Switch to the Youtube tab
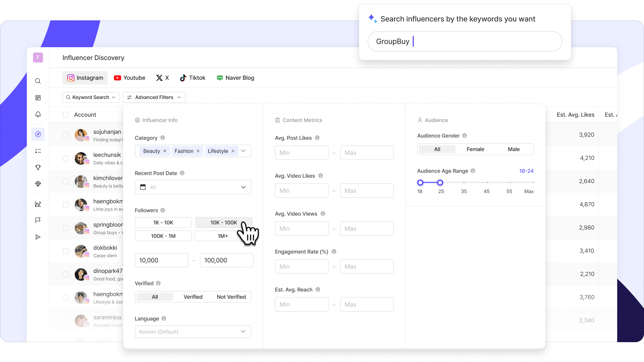 click(x=130, y=78)
